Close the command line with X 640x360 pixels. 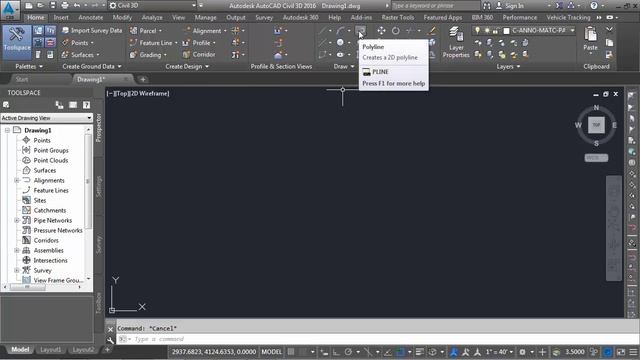point(110,329)
